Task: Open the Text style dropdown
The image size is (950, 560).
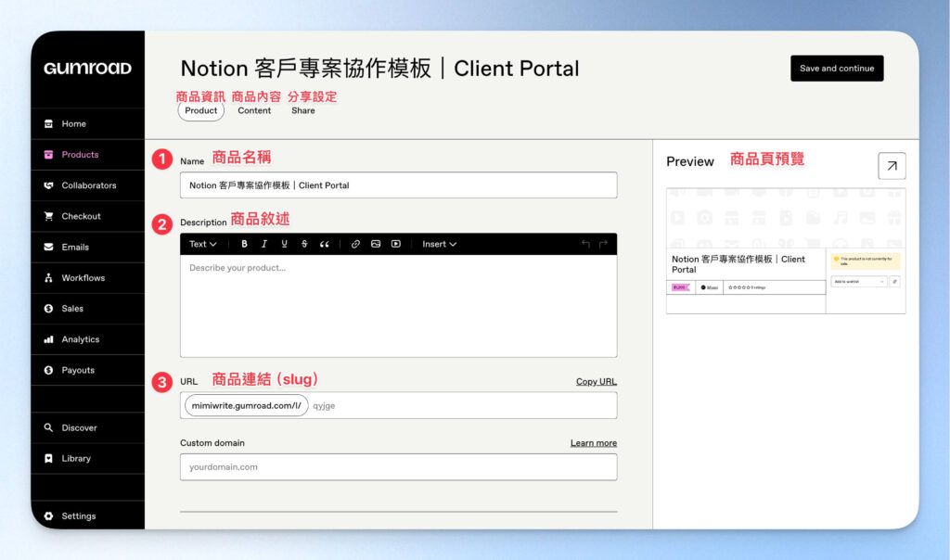Action: point(202,244)
